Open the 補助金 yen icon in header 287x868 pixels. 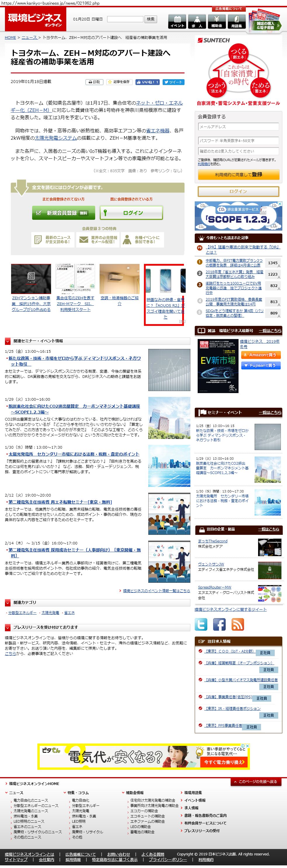pyautogui.click(x=217, y=22)
